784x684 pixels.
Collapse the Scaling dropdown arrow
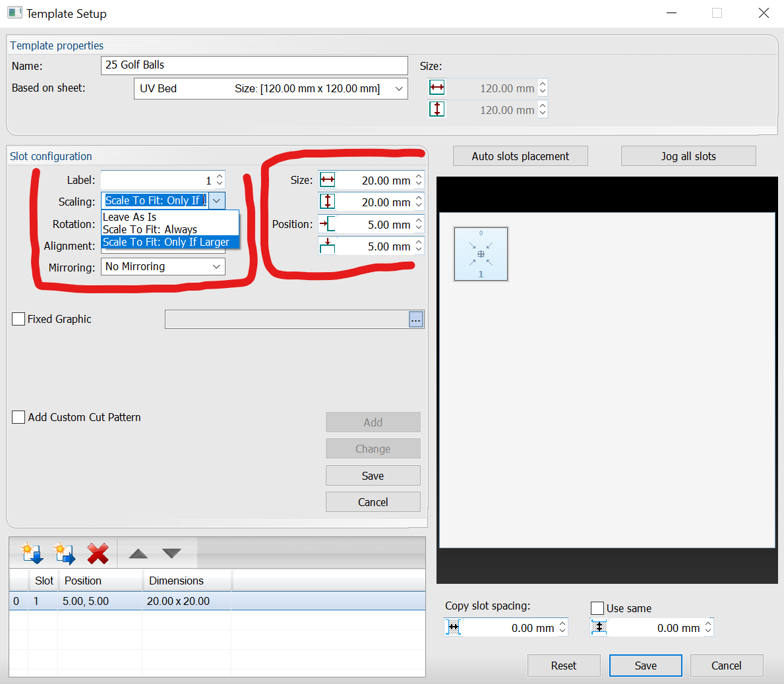216,201
